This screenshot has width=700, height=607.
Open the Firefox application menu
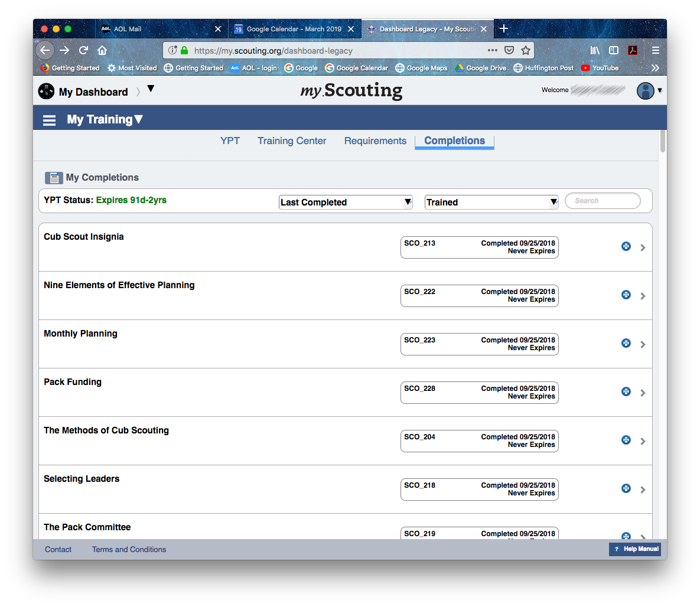click(x=655, y=50)
